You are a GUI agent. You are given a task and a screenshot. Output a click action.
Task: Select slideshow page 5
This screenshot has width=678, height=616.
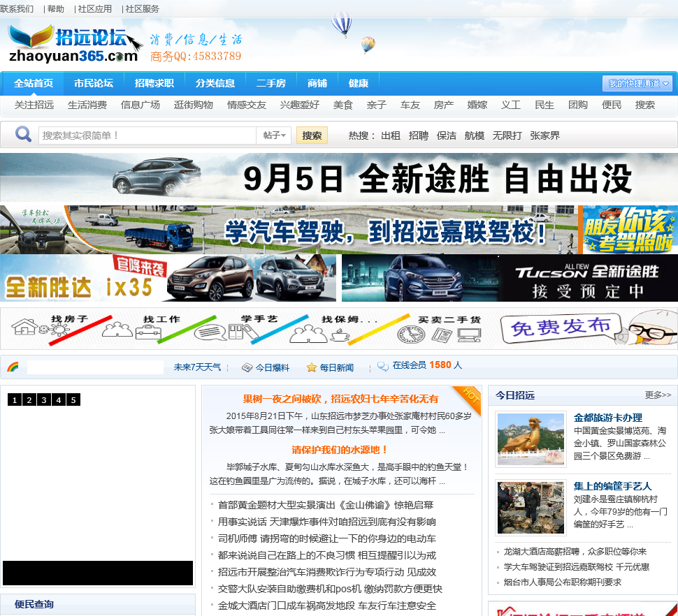point(73,399)
